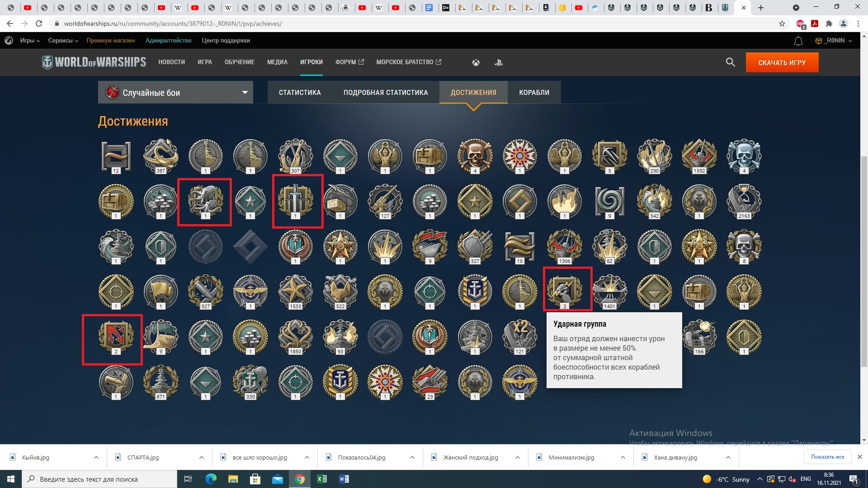
Task: Close the downloads bar
Action: click(x=860, y=457)
